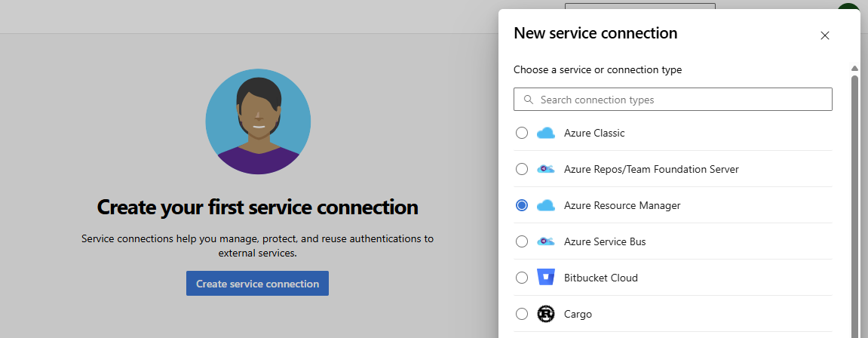The height and width of the screenshot is (338, 868).
Task: Click the Azure Classic cloud icon
Action: [x=546, y=133]
